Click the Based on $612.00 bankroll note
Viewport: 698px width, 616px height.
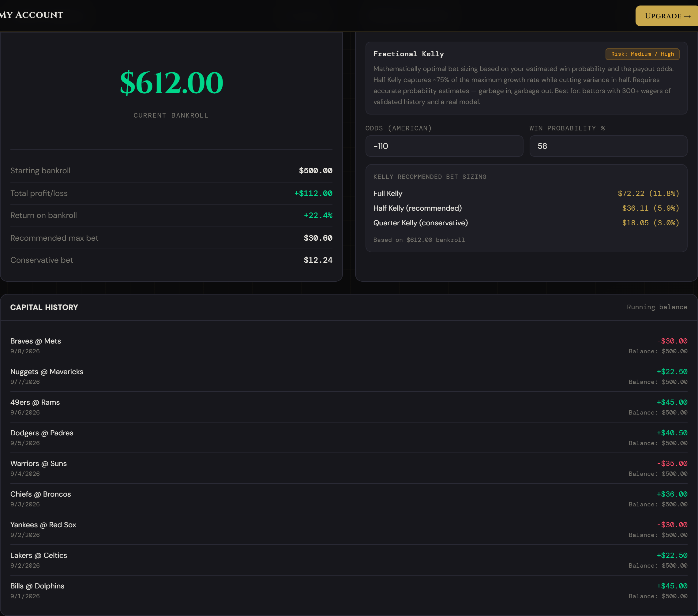point(419,240)
